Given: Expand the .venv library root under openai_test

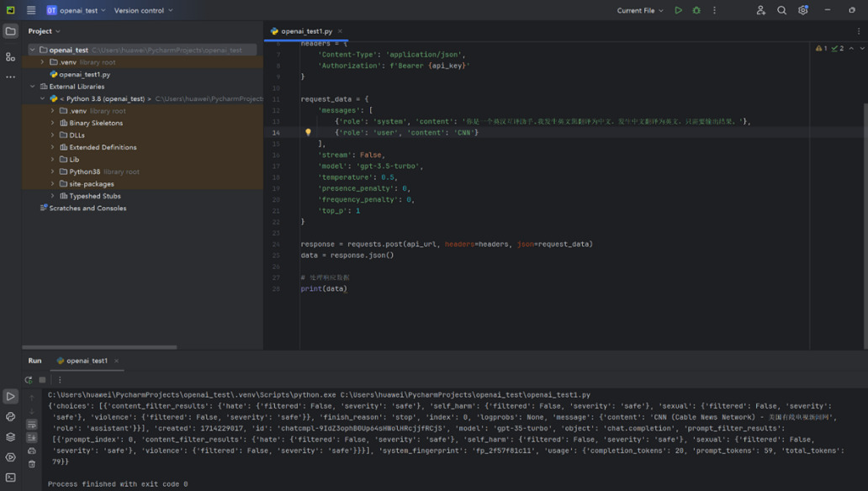Looking at the screenshot, I should click(42, 62).
